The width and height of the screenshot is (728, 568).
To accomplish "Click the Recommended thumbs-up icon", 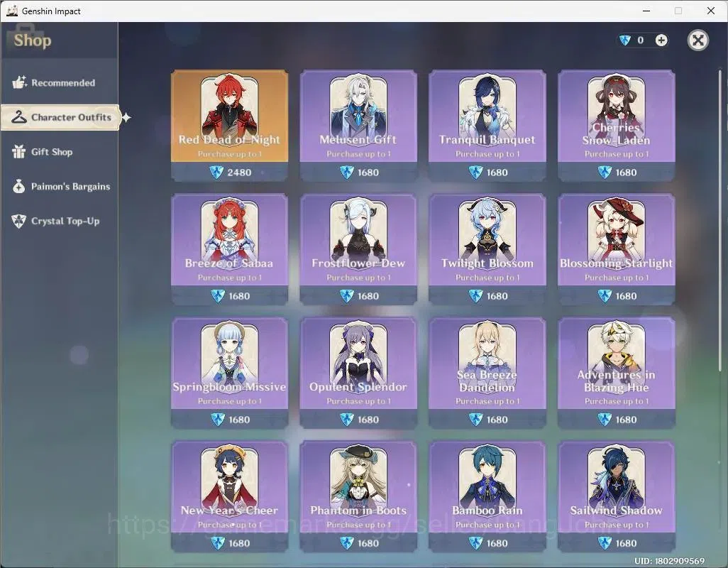I will point(19,82).
